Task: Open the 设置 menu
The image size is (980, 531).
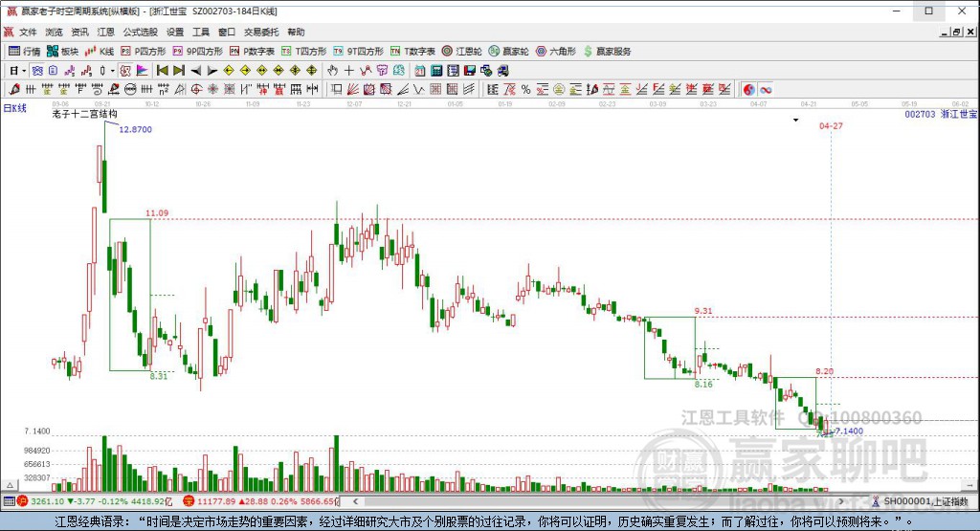Action: pyautogui.click(x=174, y=32)
